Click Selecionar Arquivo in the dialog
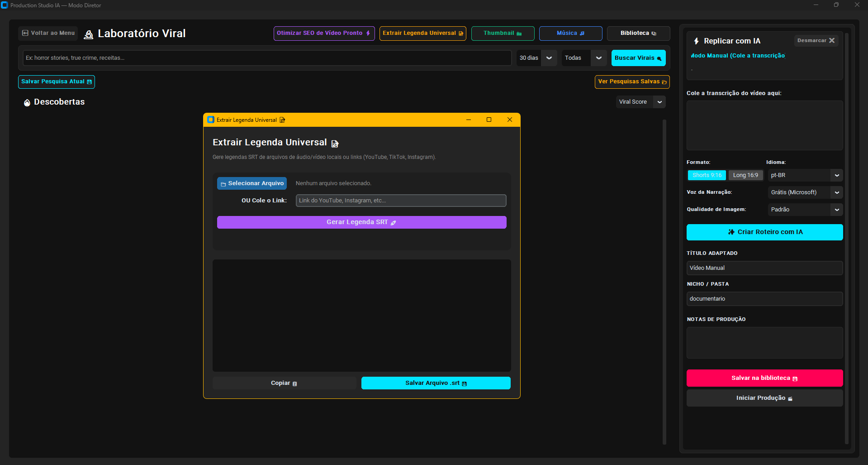Viewport: 868px width, 465px height. pyautogui.click(x=252, y=183)
